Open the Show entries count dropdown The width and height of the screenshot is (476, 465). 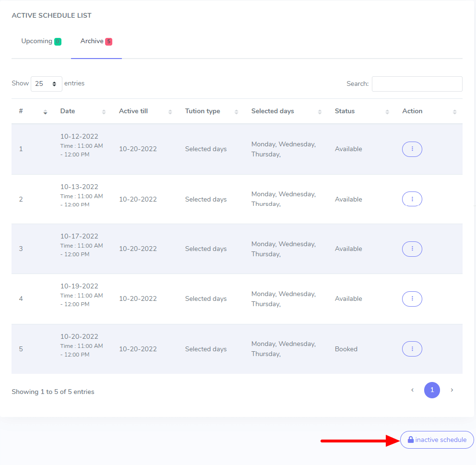coord(46,83)
